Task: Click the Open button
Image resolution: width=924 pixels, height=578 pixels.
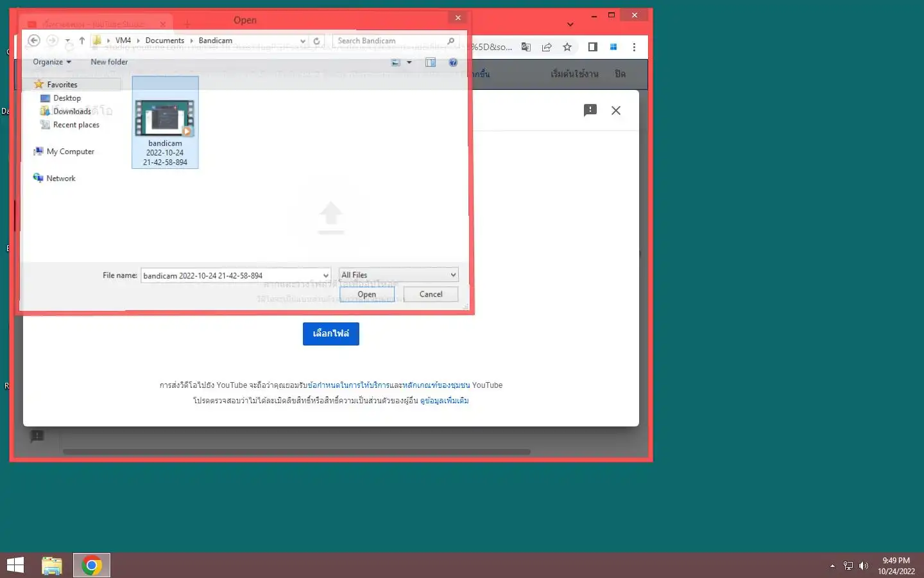Action: point(367,294)
